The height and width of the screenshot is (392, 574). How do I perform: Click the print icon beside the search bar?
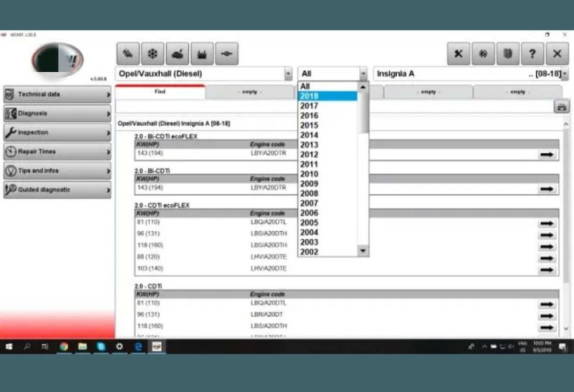(x=561, y=107)
